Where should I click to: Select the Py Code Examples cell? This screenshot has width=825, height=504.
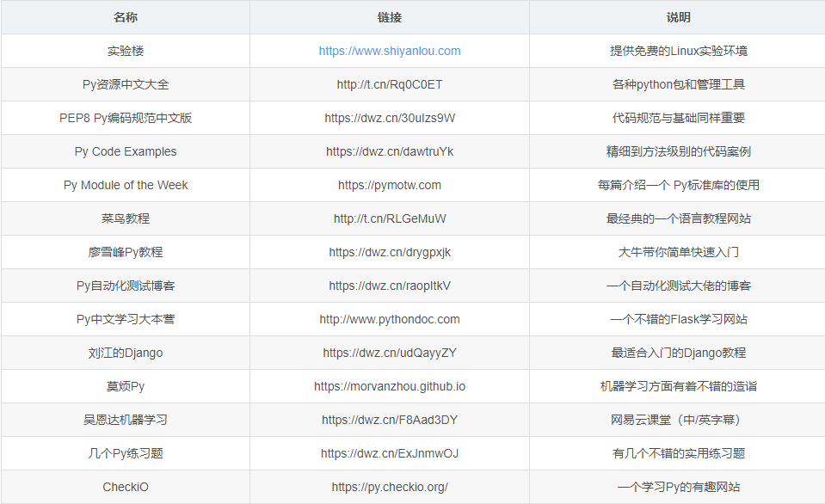pos(126,151)
